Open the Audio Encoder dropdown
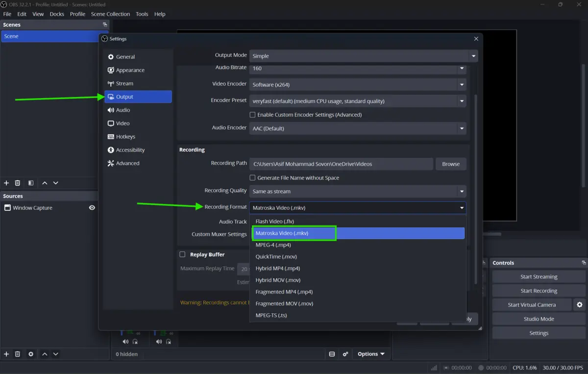 pos(358,128)
